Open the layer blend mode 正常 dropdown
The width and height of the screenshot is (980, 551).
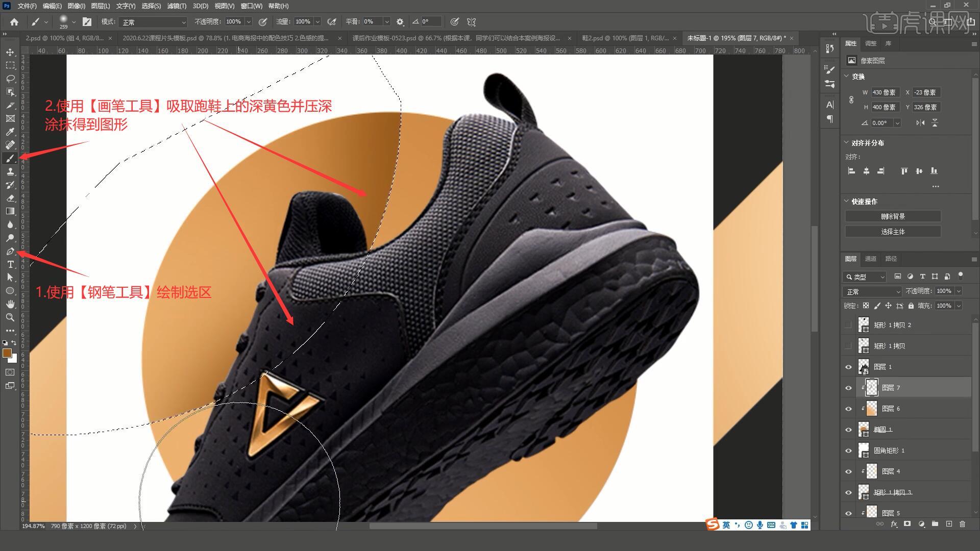point(873,291)
